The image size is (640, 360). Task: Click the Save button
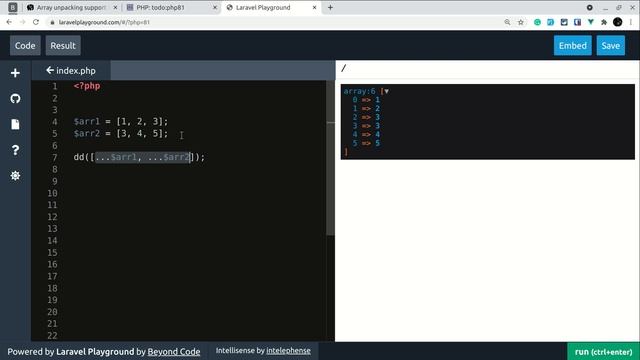610,45
